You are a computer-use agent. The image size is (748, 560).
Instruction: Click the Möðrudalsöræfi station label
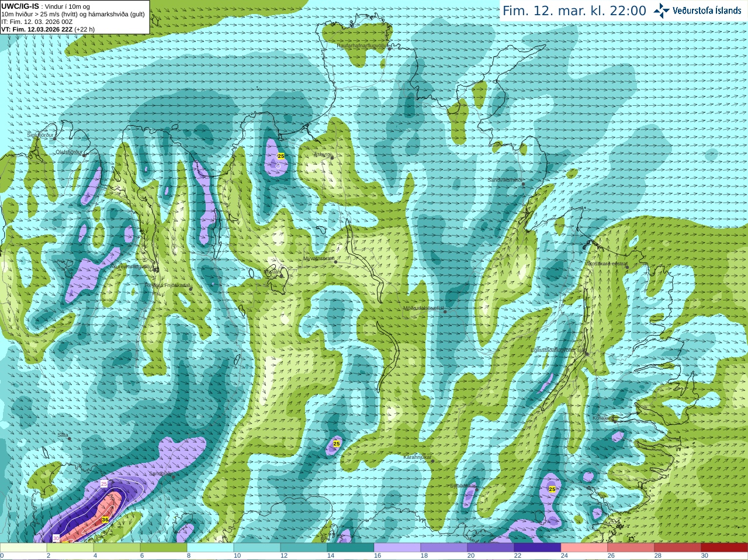click(x=423, y=308)
